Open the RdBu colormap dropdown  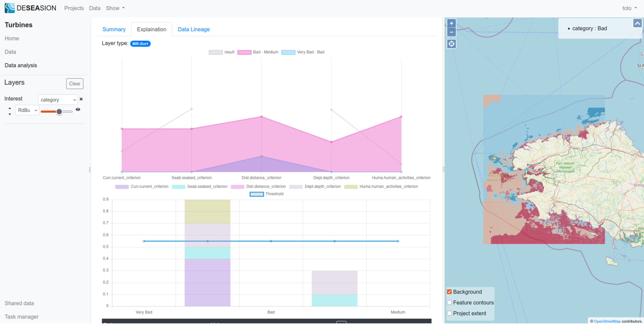pyautogui.click(x=27, y=110)
